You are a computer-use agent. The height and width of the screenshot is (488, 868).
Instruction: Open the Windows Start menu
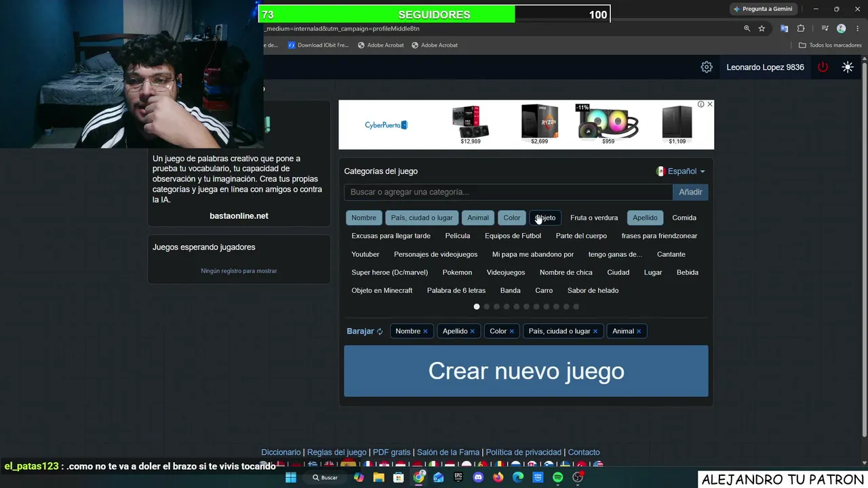tap(291, 477)
